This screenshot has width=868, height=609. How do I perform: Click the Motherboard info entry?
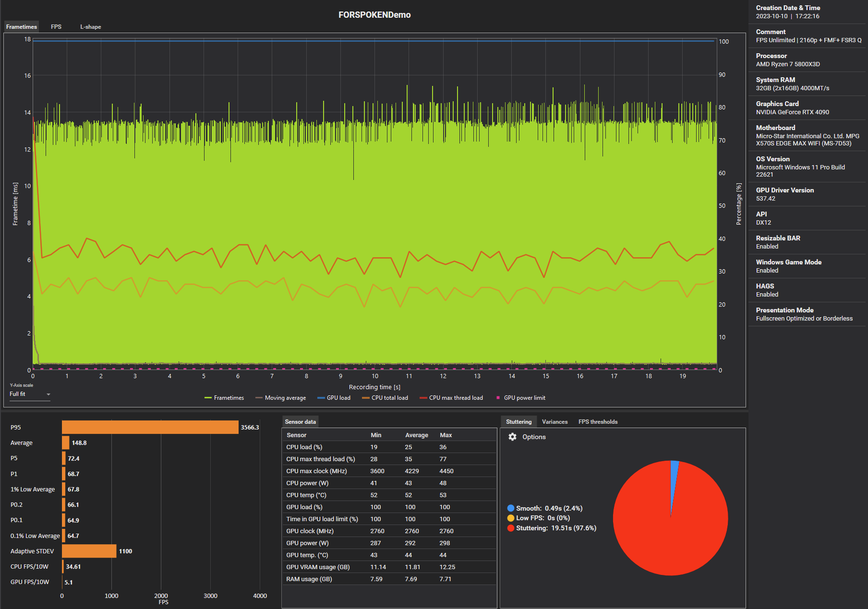click(808, 135)
